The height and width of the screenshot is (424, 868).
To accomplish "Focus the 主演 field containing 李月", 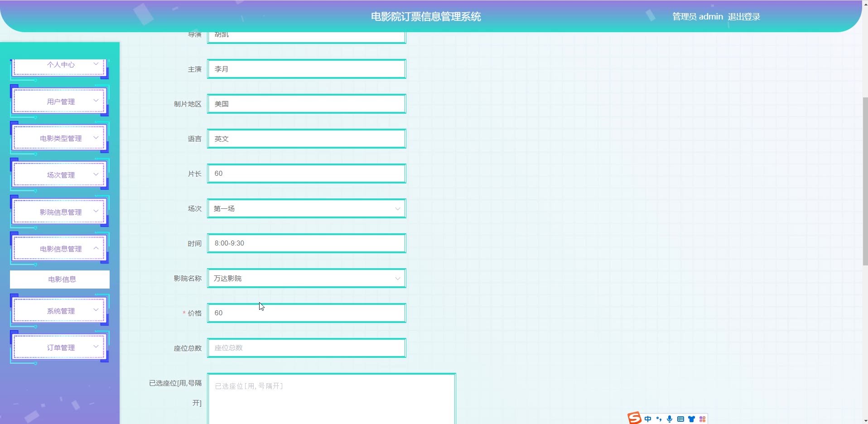I will (x=307, y=69).
